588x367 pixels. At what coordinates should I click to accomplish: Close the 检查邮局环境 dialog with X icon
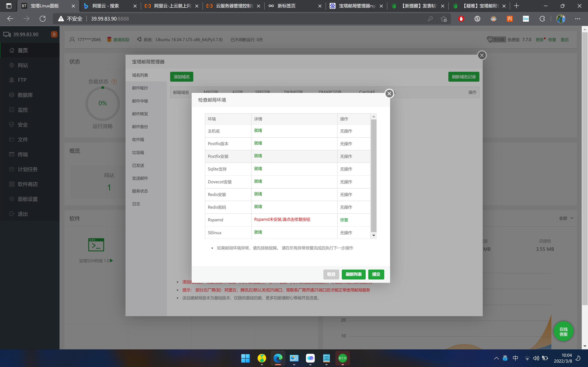389,93
